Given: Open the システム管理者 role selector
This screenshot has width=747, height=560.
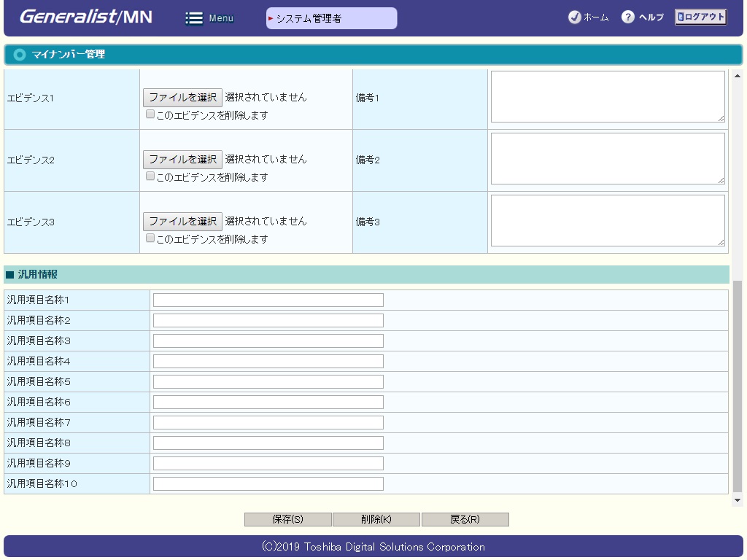Looking at the screenshot, I should [331, 18].
